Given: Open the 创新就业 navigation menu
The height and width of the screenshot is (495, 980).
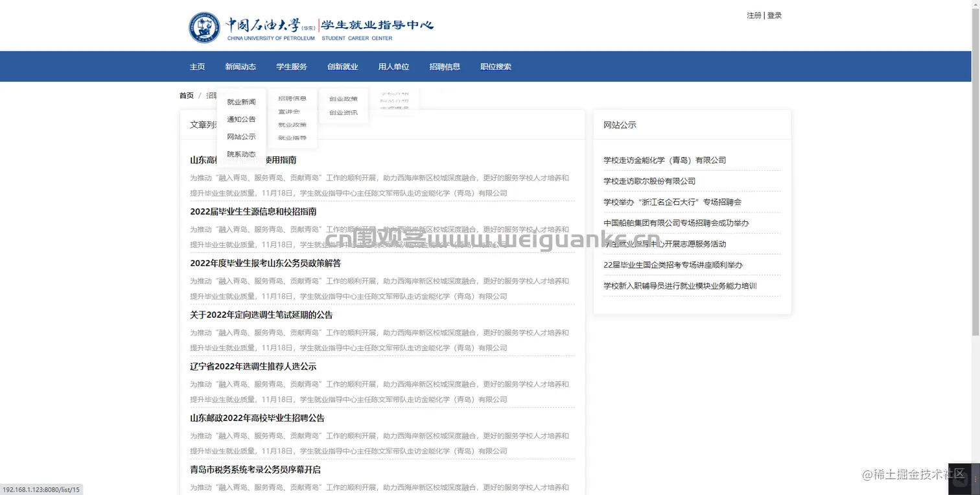Looking at the screenshot, I should [x=343, y=67].
